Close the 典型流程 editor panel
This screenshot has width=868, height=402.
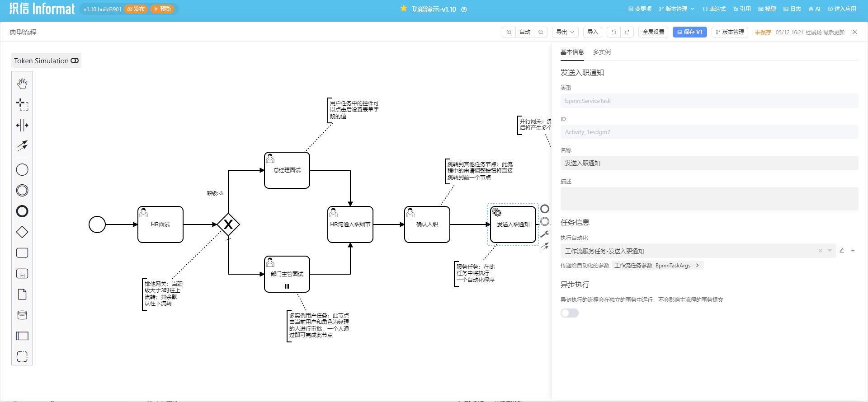tap(854, 32)
